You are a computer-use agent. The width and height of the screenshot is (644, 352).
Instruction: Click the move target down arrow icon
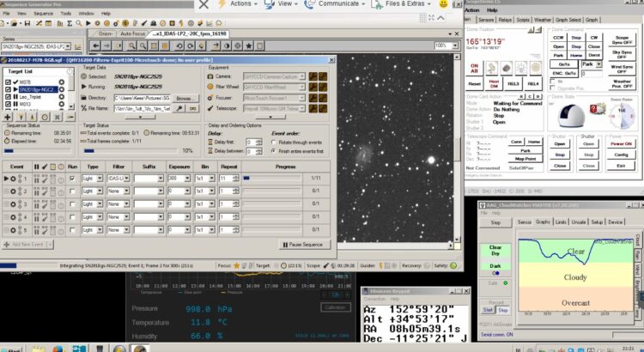point(32,118)
